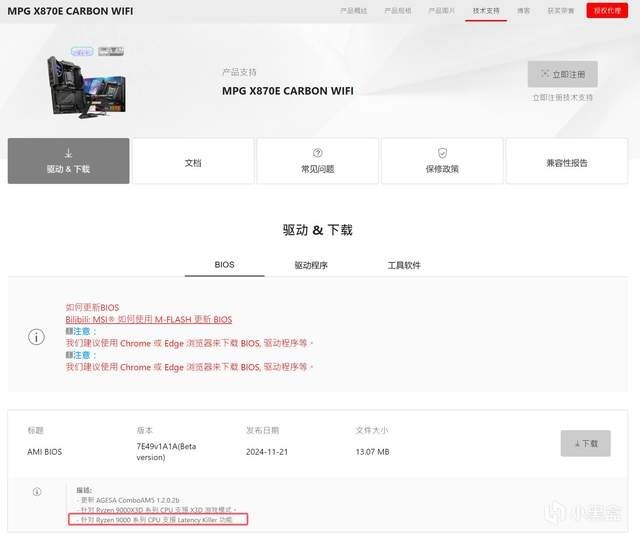Screen dimensions: 640x538
Task: Click the blue badge above the motherboard image
Action: [x=82, y=52]
